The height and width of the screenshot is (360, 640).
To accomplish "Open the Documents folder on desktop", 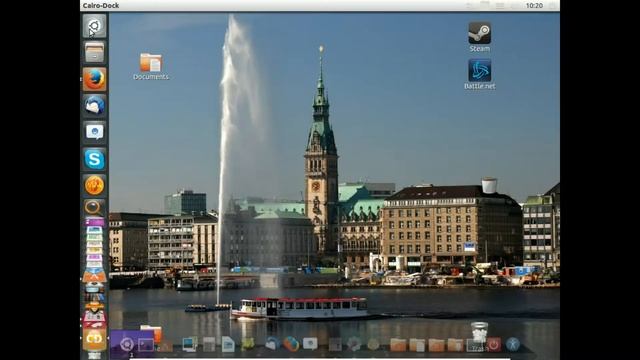I will (151, 67).
